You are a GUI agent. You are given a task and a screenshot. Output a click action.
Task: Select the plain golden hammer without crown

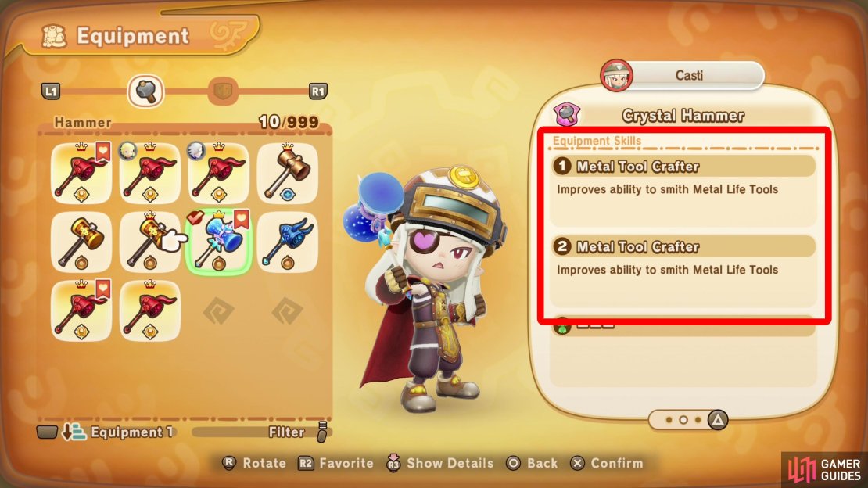click(x=81, y=242)
